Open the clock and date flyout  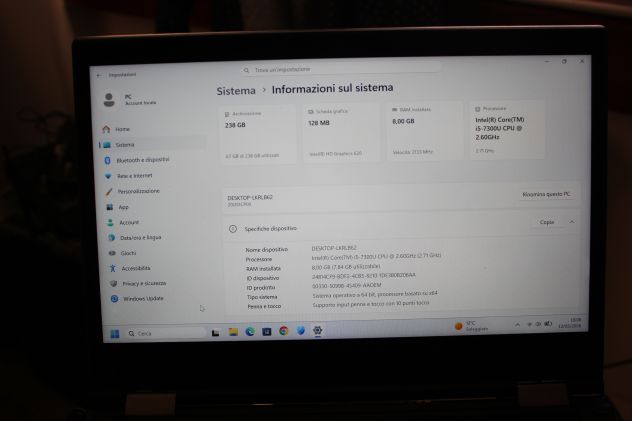[570, 323]
